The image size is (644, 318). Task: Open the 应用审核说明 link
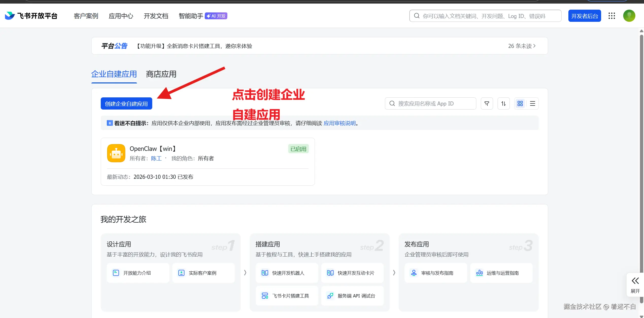pyautogui.click(x=340, y=123)
